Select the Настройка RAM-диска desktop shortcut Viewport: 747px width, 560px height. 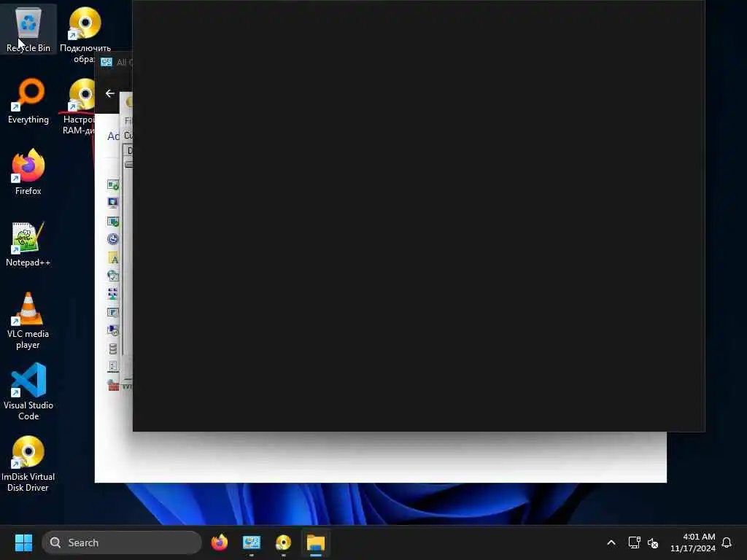click(80, 106)
